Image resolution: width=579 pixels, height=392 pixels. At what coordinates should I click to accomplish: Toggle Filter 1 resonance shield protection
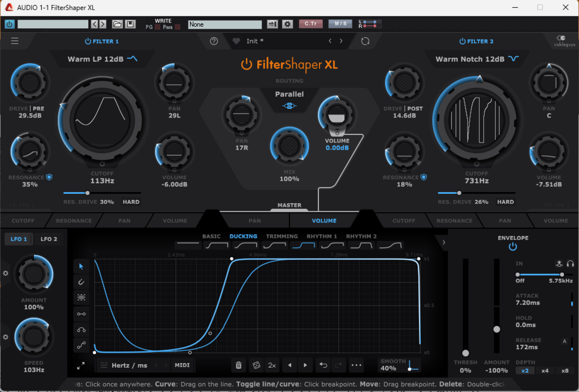49,177
